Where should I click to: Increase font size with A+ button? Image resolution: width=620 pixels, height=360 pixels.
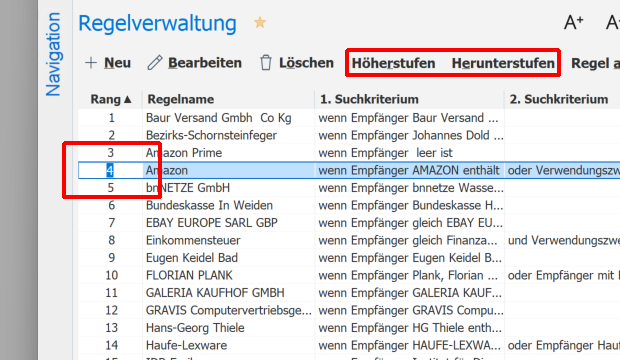574,23
